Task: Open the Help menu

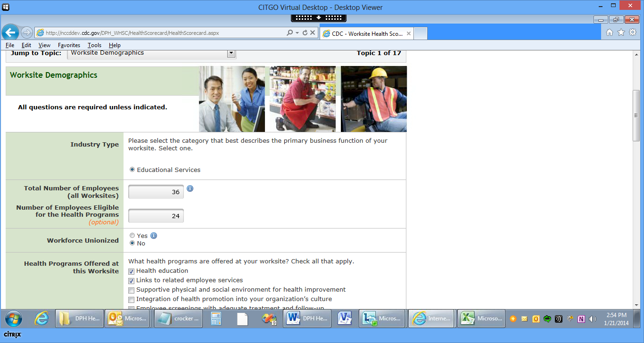Action: (115, 45)
